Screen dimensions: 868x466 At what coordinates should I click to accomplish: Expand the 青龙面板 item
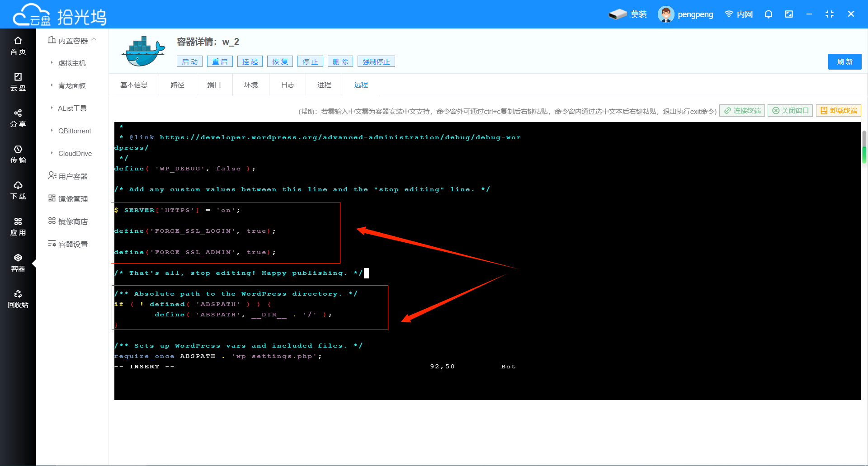click(72, 85)
